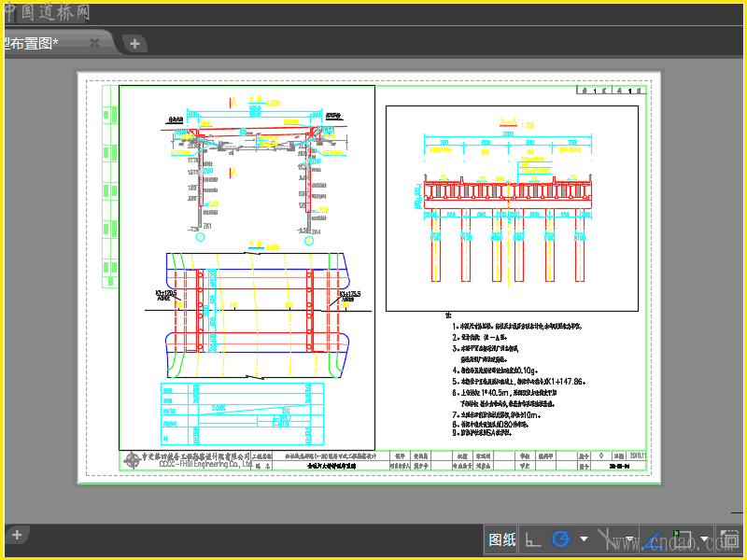Click the 图纸 paper space button

502,539
